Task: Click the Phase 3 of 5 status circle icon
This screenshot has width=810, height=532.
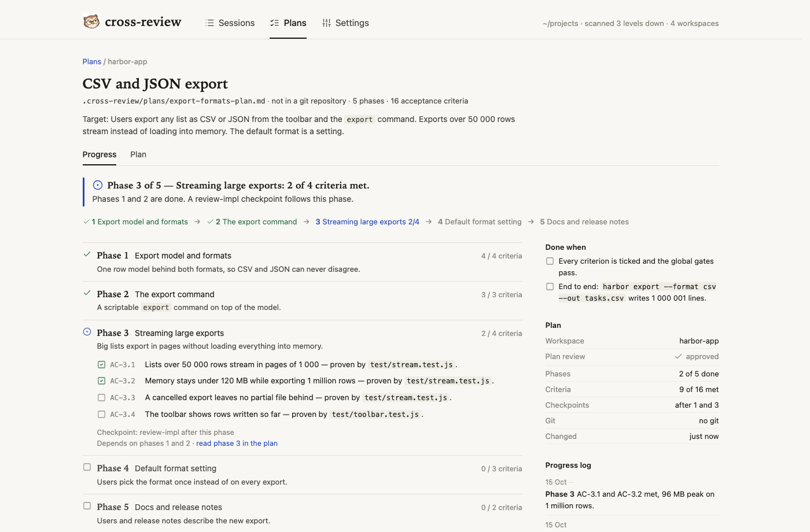Action: click(98, 185)
